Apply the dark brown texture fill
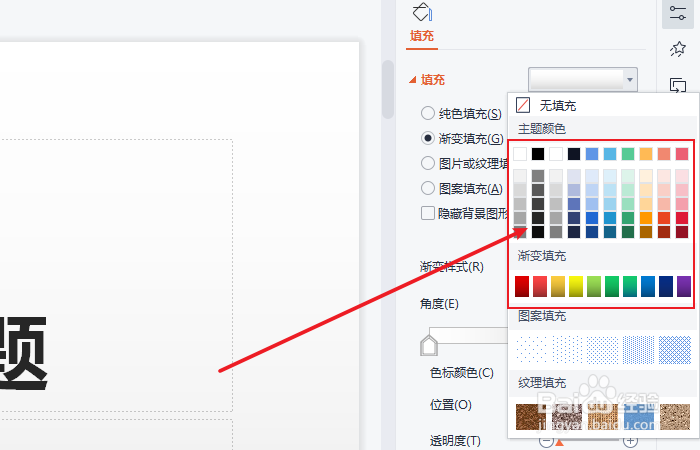Image resolution: width=700 pixels, height=450 pixels. (x=531, y=417)
